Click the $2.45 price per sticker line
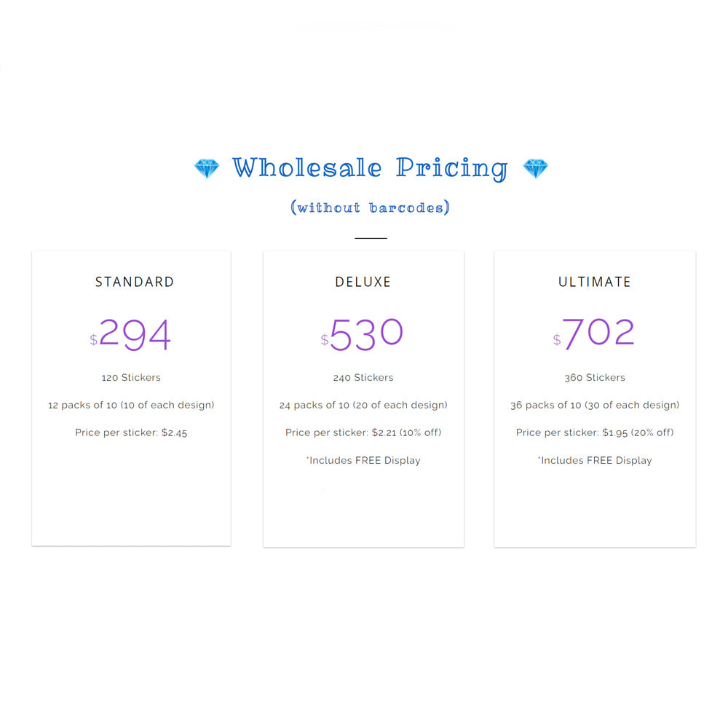This screenshot has width=728, height=728. (131, 432)
